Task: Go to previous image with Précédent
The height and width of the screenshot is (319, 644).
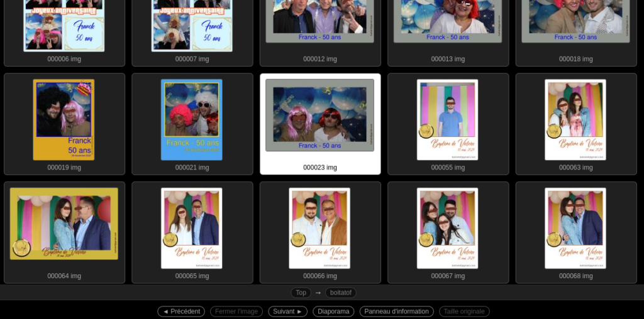Action: [x=181, y=311]
